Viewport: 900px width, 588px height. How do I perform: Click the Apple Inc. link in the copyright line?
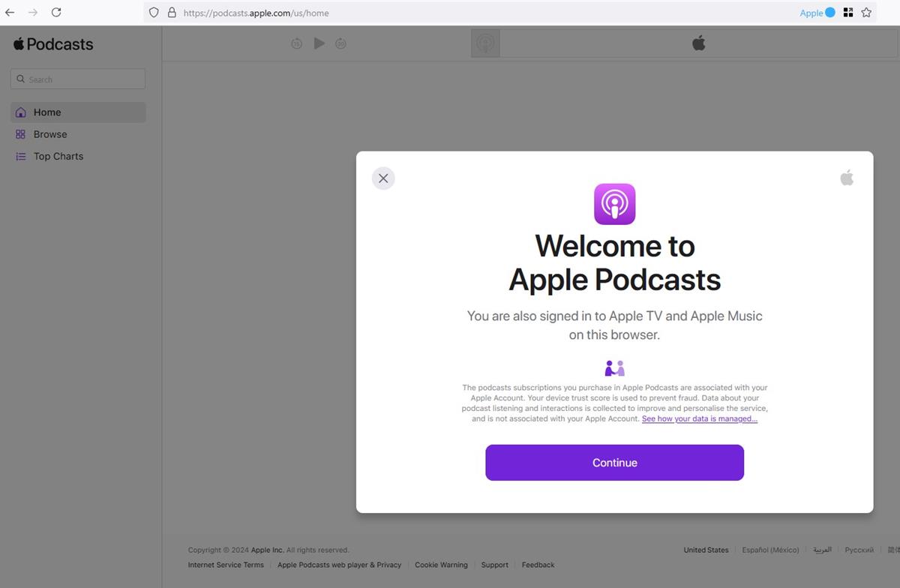click(267, 550)
